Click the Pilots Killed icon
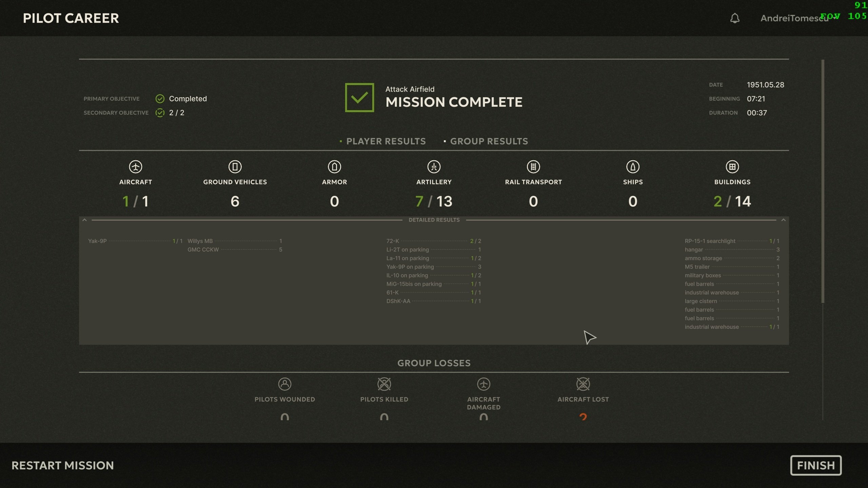 [x=384, y=384]
